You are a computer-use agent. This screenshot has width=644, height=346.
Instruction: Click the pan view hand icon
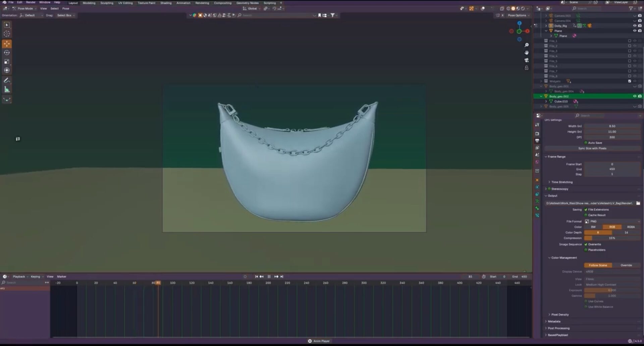527,53
